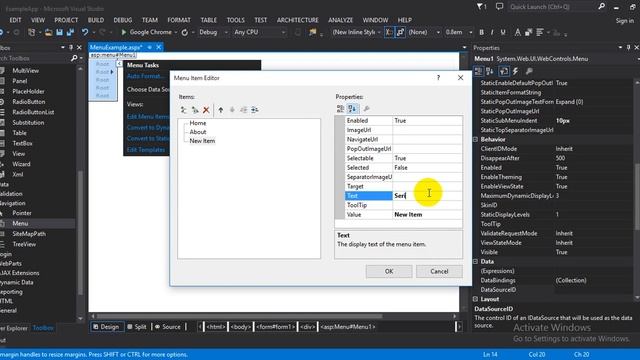Refresh browser link in toolbar
Viewport: 640px width, 360px height.
point(185,32)
